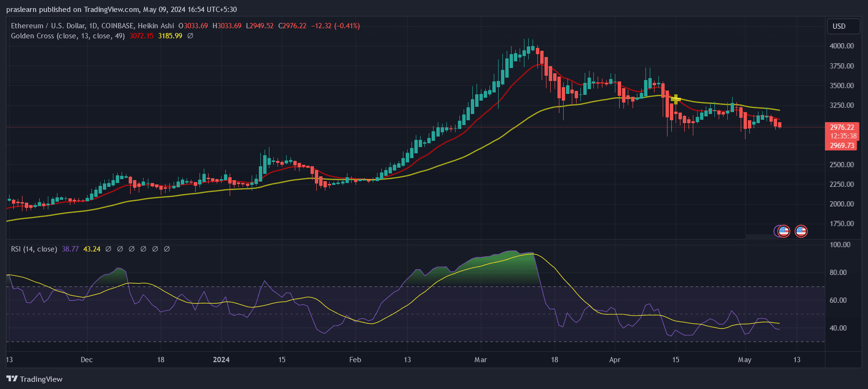The image size is (868, 389).
Task: Click the 2000.00 price axis label
Action: [842, 204]
